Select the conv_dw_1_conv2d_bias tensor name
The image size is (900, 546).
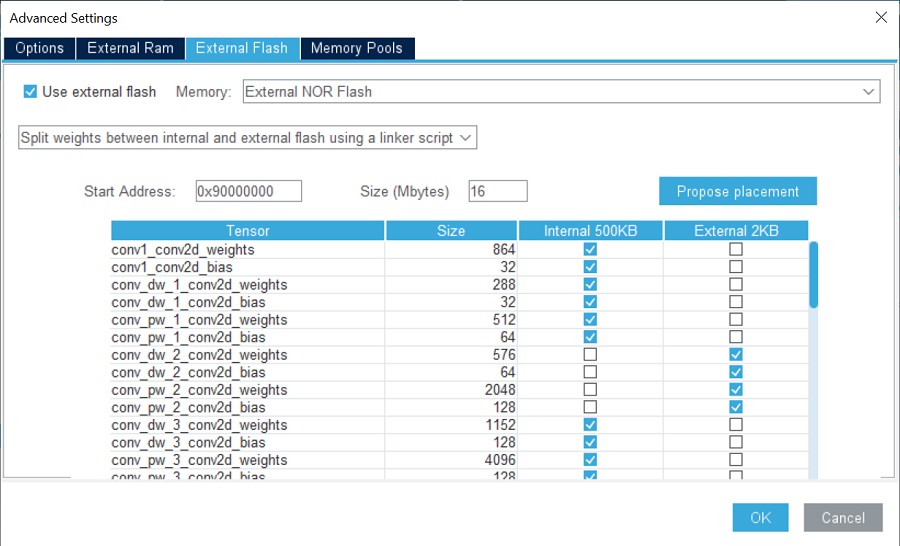click(188, 302)
